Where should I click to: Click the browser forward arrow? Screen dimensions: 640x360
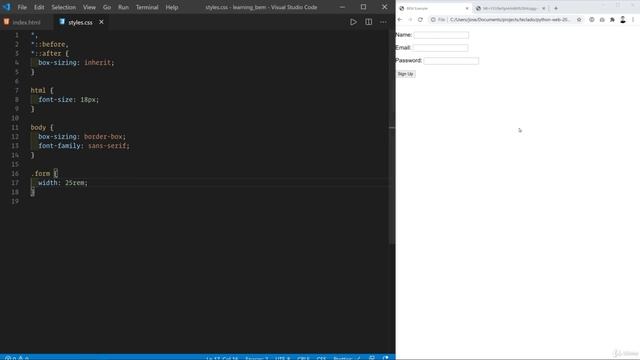(x=410, y=20)
